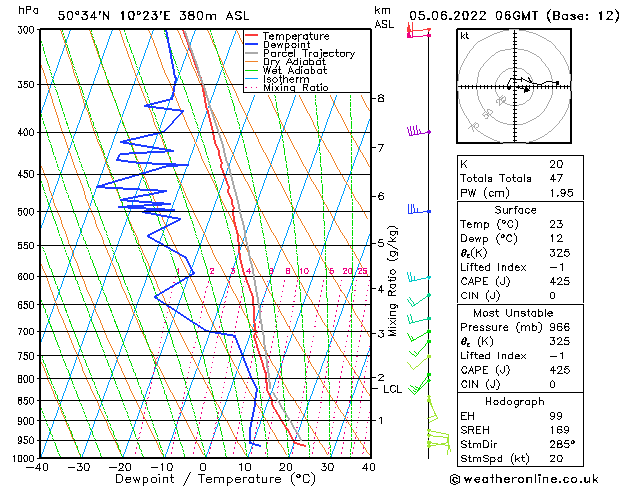Click the blue Dewpoint line sample in legend
Screen dimensions: 629x486
pyautogui.click(x=251, y=44)
